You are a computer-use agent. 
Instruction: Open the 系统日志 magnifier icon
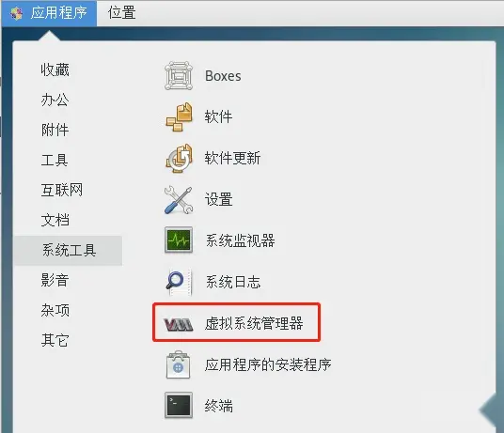coord(179,282)
